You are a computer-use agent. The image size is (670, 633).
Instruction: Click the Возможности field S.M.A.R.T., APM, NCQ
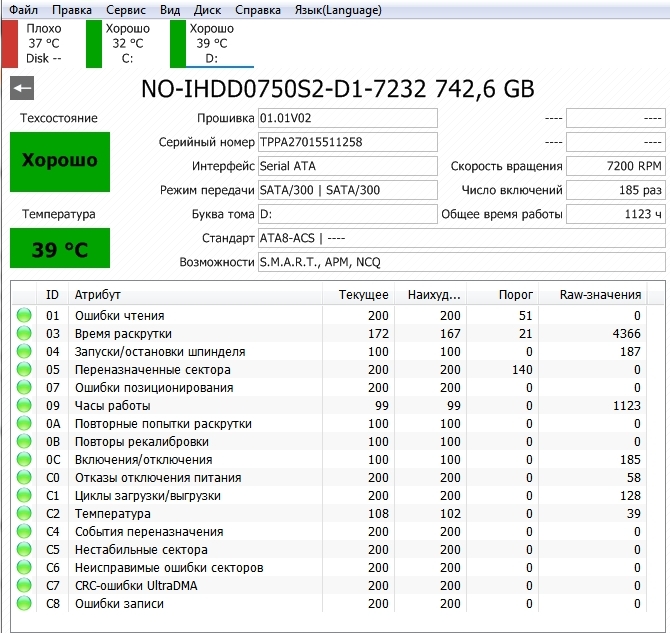point(461,262)
